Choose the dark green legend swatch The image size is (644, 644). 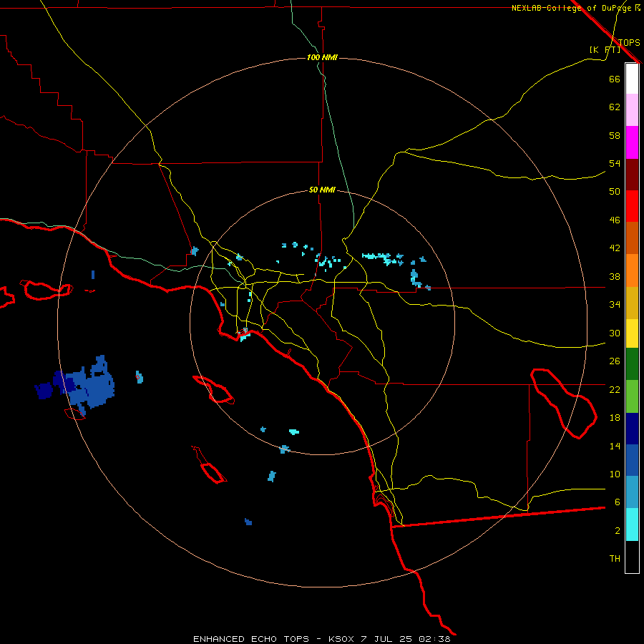tap(632, 364)
